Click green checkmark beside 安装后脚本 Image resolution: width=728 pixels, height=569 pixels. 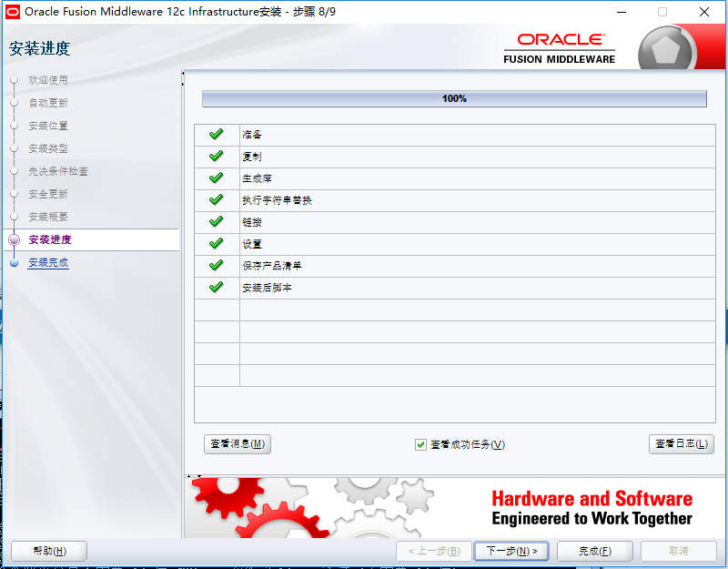pos(216,287)
